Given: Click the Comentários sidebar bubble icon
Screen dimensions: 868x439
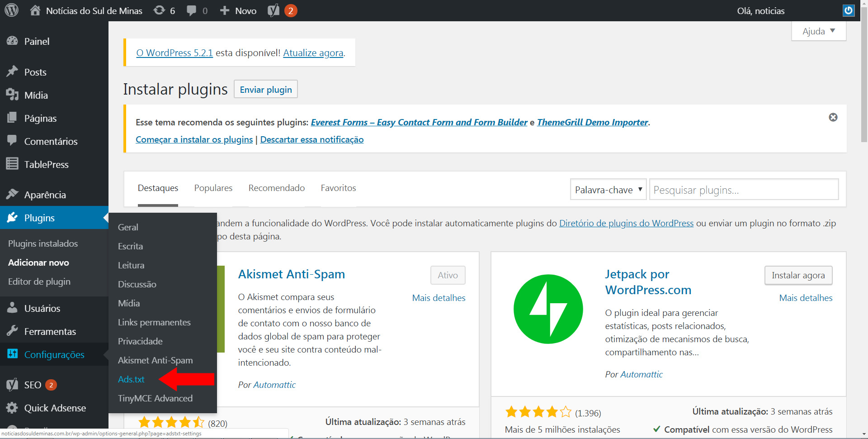Looking at the screenshot, I should pyautogui.click(x=12, y=141).
